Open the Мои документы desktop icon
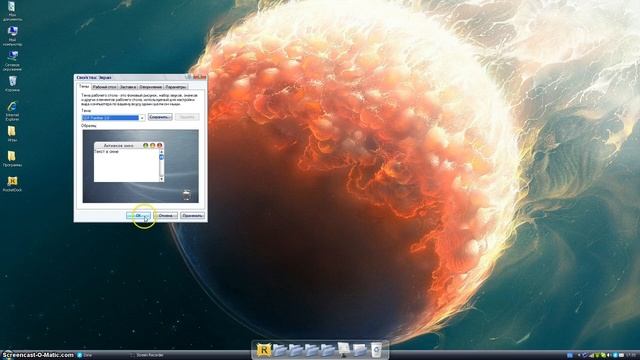 point(12,11)
